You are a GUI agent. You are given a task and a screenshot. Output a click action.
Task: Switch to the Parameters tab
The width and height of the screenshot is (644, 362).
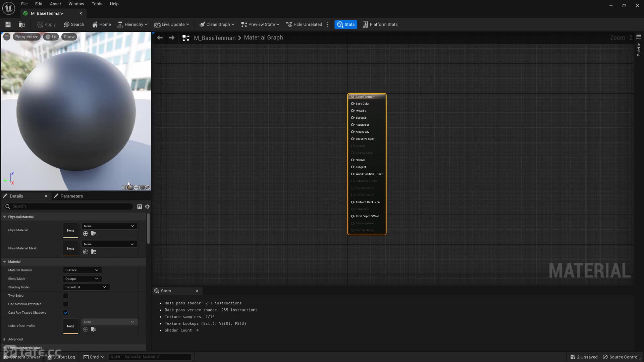point(68,196)
